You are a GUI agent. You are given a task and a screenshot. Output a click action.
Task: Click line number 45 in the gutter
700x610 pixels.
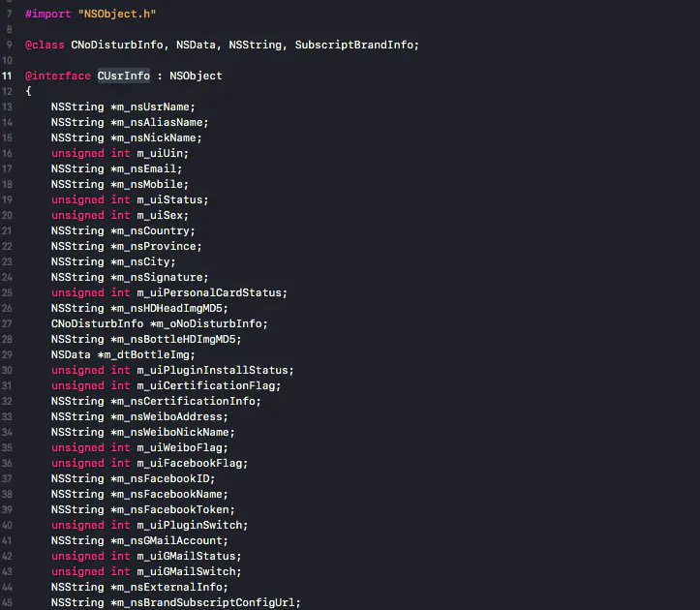click(7, 602)
